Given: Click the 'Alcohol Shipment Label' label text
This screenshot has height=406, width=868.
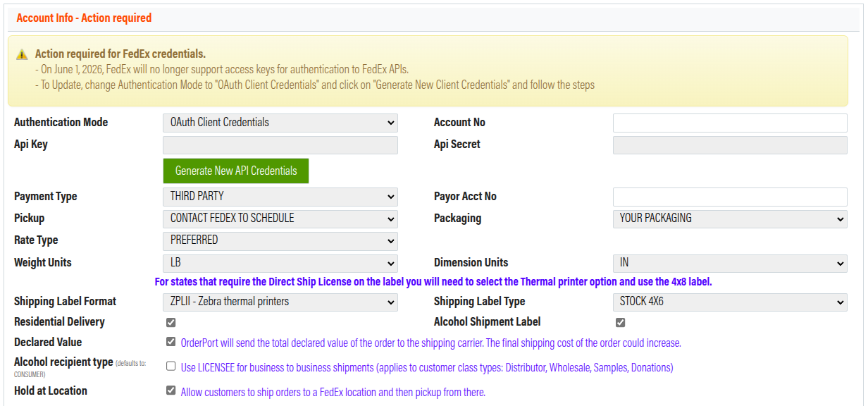Looking at the screenshot, I should [488, 322].
